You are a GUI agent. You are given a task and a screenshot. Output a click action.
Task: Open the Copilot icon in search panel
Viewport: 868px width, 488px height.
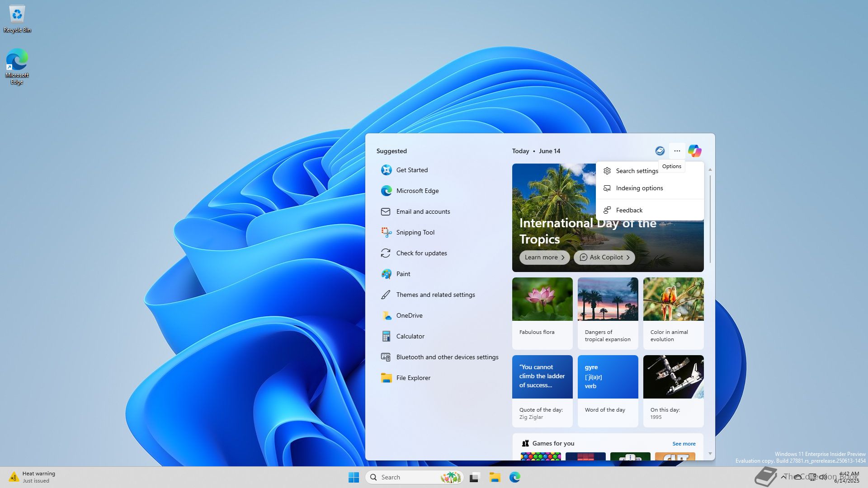[694, 151]
